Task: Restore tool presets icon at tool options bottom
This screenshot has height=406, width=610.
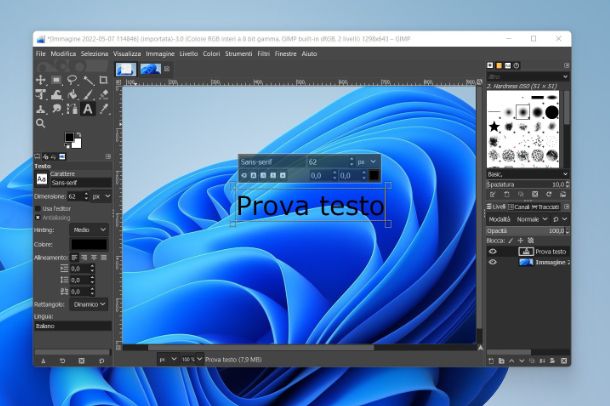Action: (62, 361)
